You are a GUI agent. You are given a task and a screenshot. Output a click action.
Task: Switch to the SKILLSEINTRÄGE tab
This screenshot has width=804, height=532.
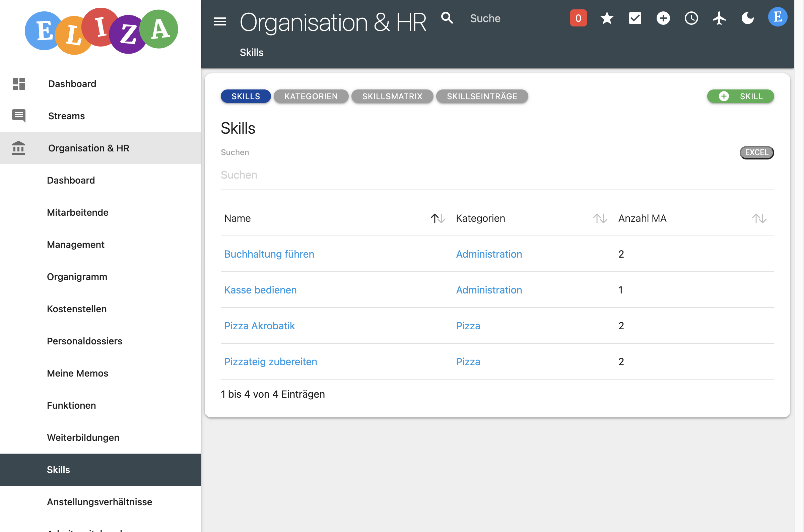click(482, 96)
